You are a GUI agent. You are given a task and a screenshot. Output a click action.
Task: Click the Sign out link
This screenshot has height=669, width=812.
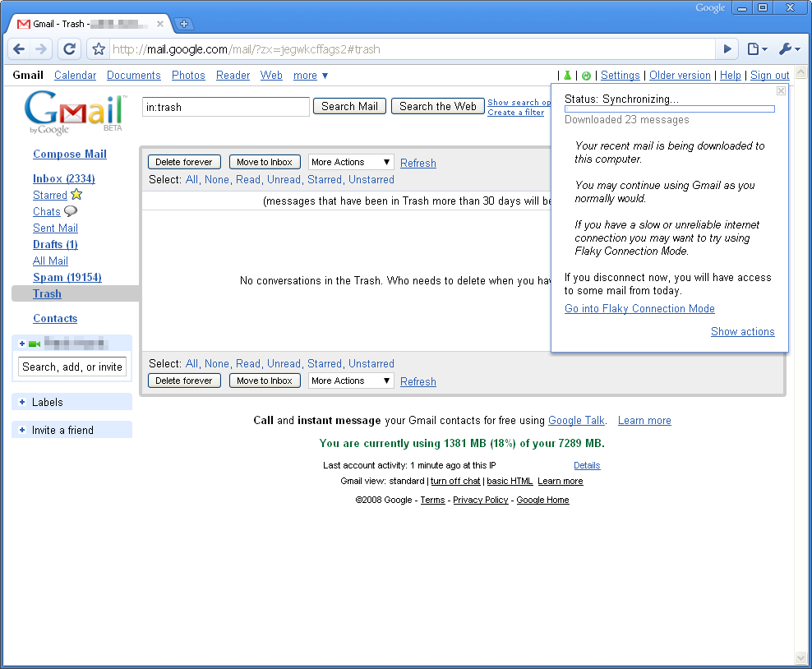[x=769, y=76]
